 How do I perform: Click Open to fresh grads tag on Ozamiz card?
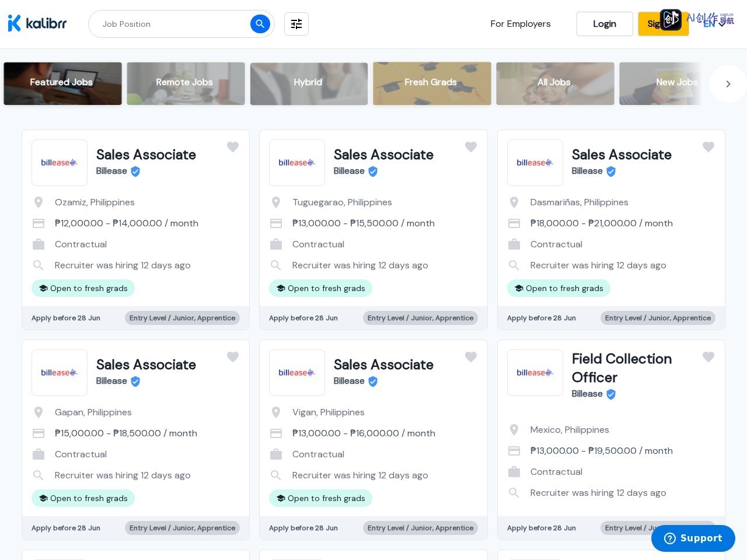pos(83,288)
